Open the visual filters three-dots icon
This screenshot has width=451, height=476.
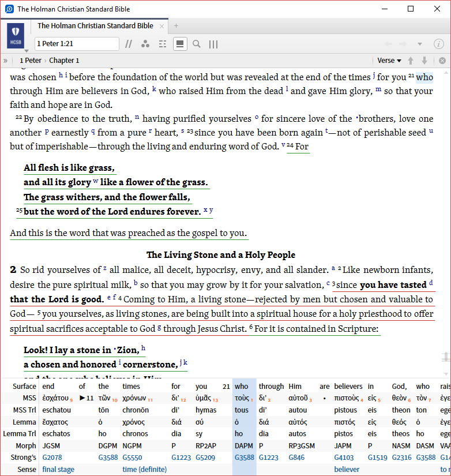pyautogui.click(x=145, y=44)
